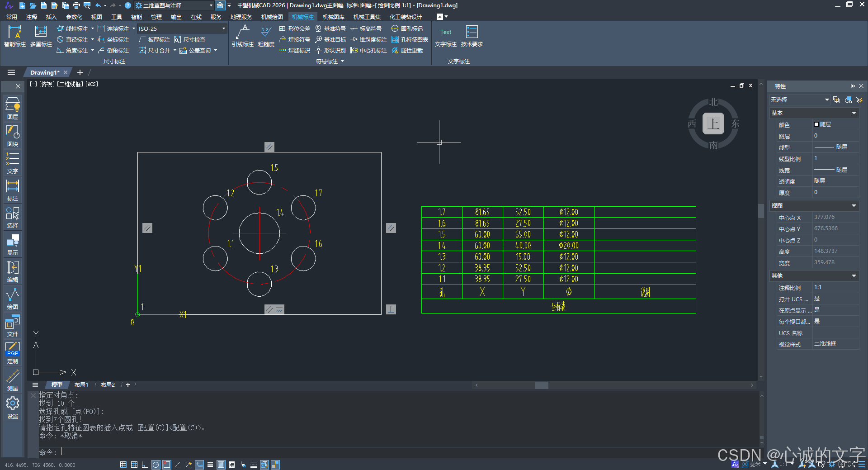Image resolution: width=868 pixels, height=470 pixels.
Task: Expand the 符号标注 panel dropdown
Action: coord(342,61)
